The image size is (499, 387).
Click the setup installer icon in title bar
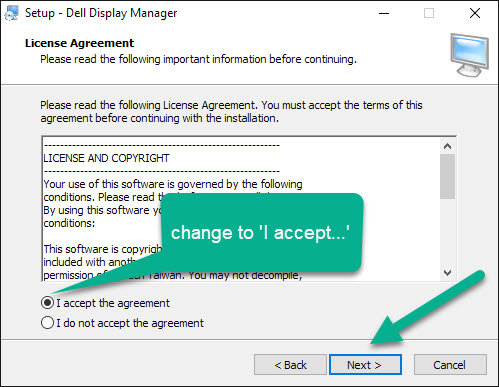point(11,13)
